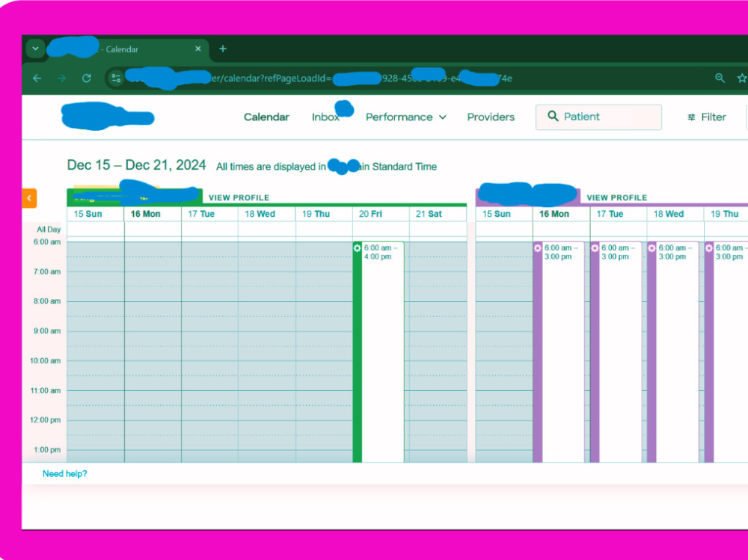Open the 6:00 am – 4:00 pm Friday shift

click(378, 352)
